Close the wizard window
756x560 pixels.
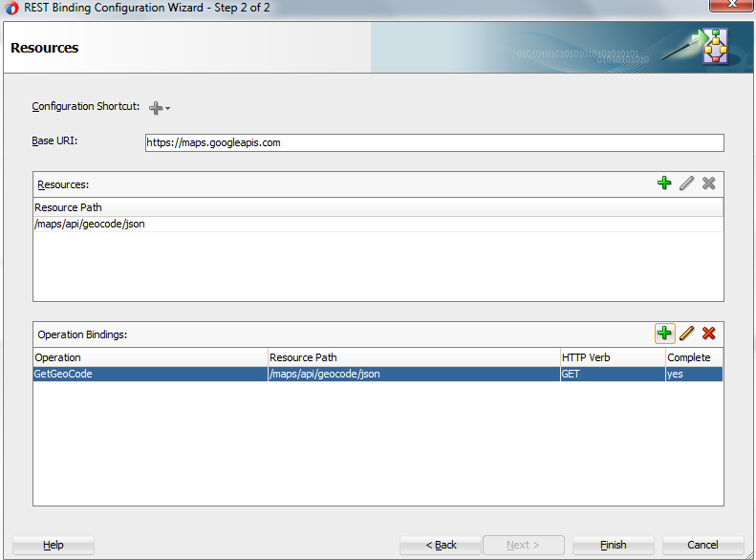click(x=731, y=5)
